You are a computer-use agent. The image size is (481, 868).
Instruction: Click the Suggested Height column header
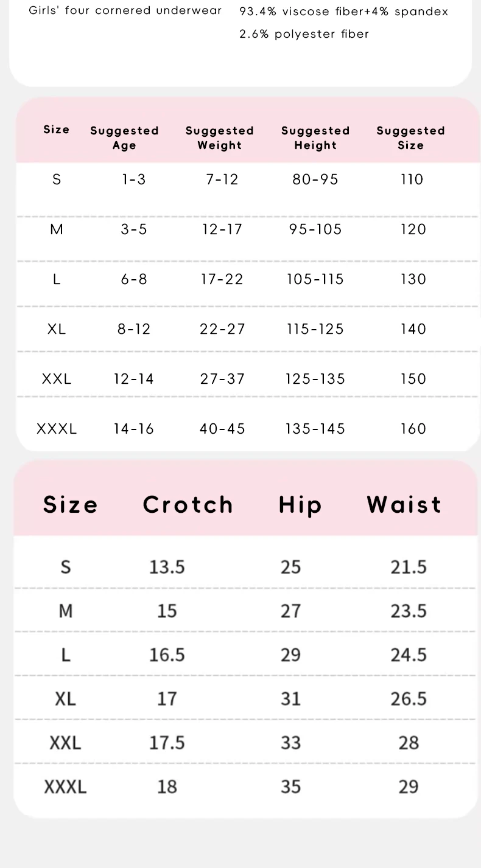pyautogui.click(x=315, y=138)
